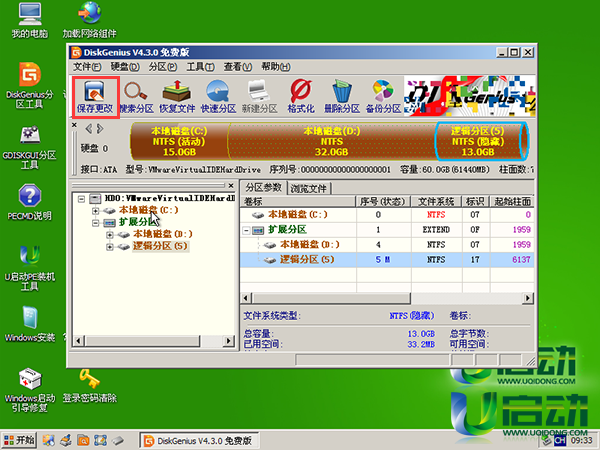Click tree panel scrollbar right arrow

click(229, 341)
